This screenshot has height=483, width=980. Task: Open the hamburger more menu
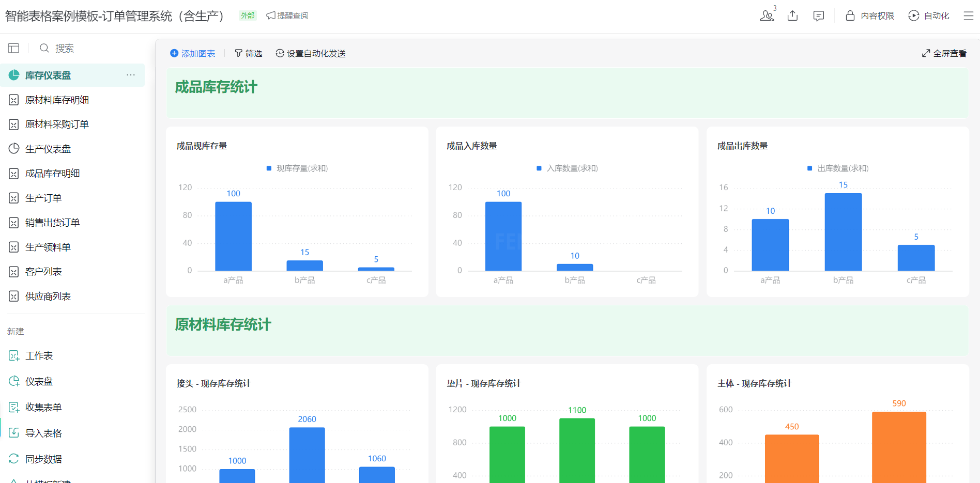point(969,16)
